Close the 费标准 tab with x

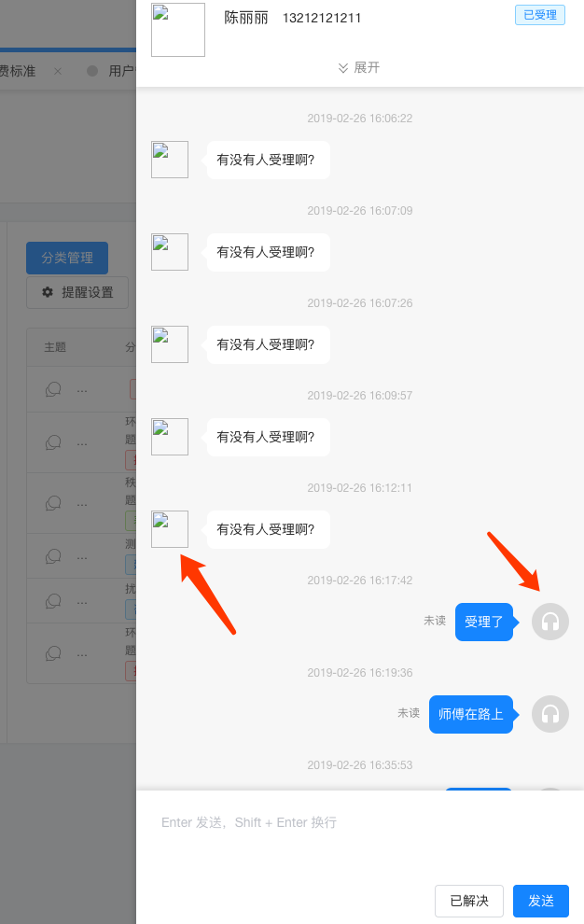[57, 71]
